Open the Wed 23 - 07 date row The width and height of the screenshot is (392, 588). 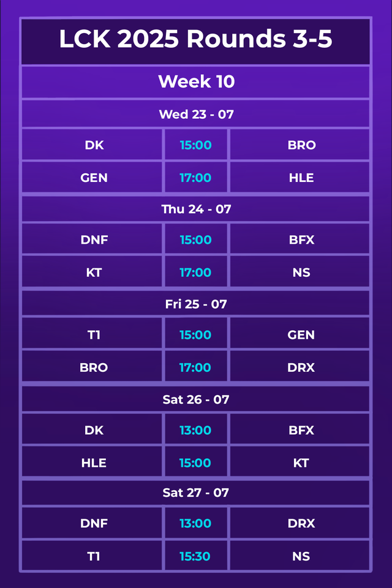[x=196, y=114]
